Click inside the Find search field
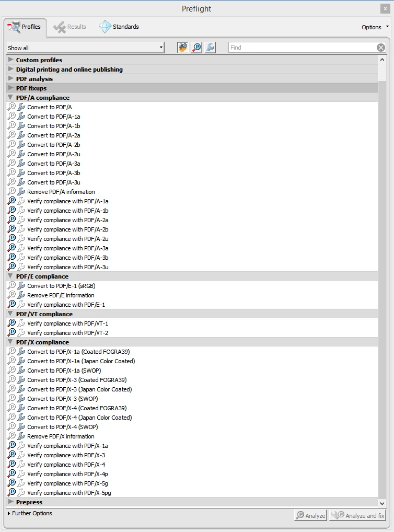The image size is (394, 532). pos(302,48)
